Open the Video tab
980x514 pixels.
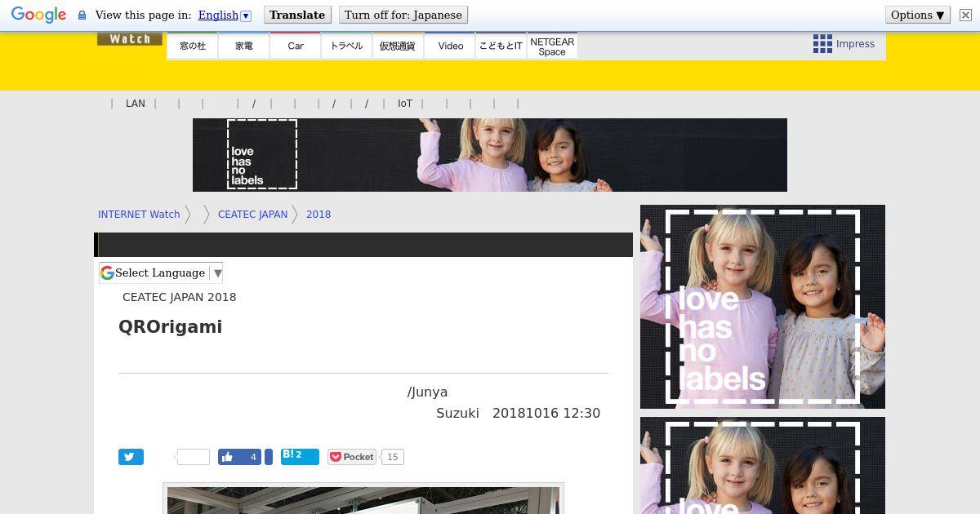point(450,46)
